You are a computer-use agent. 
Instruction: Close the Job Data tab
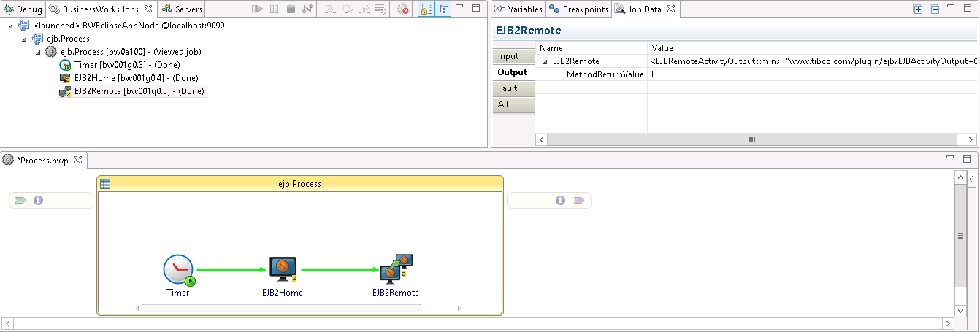pyautogui.click(x=670, y=9)
